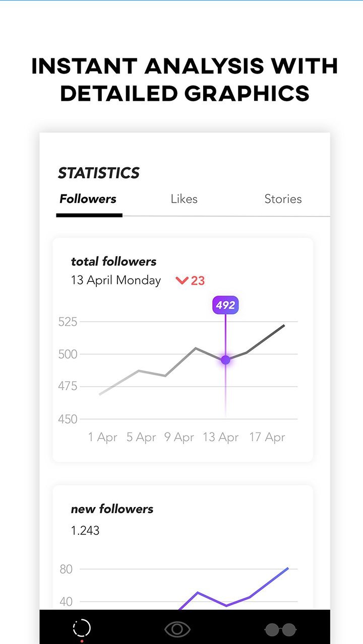The image size is (363, 644).
Task: Select the 17 Apr axis label
Action: pyautogui.click(x=267, y=437)
